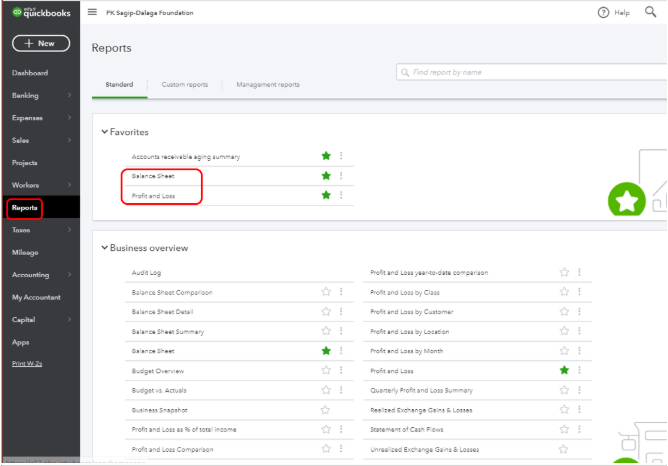The image size is (668, 466).
Task: Collapse the Favorites section
Action: [x=105, y=131]
